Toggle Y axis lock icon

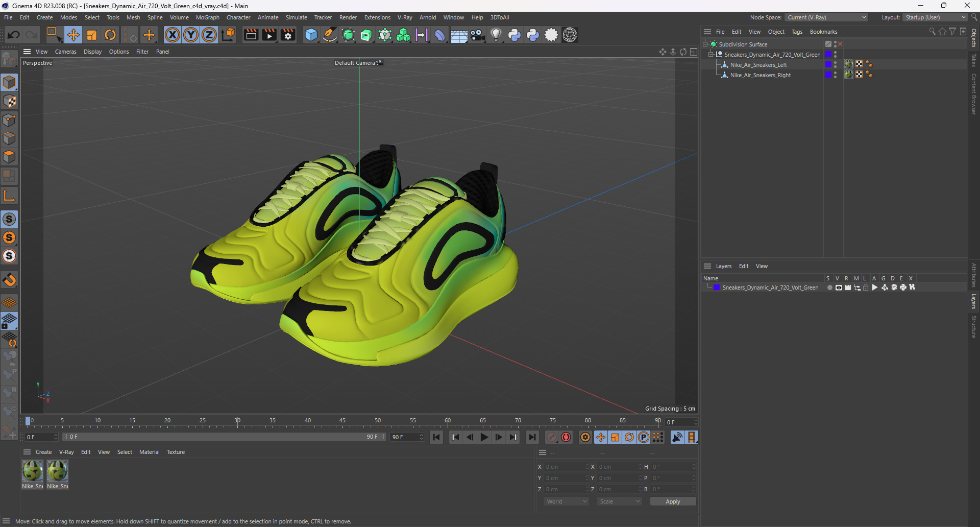coord(191,35)
